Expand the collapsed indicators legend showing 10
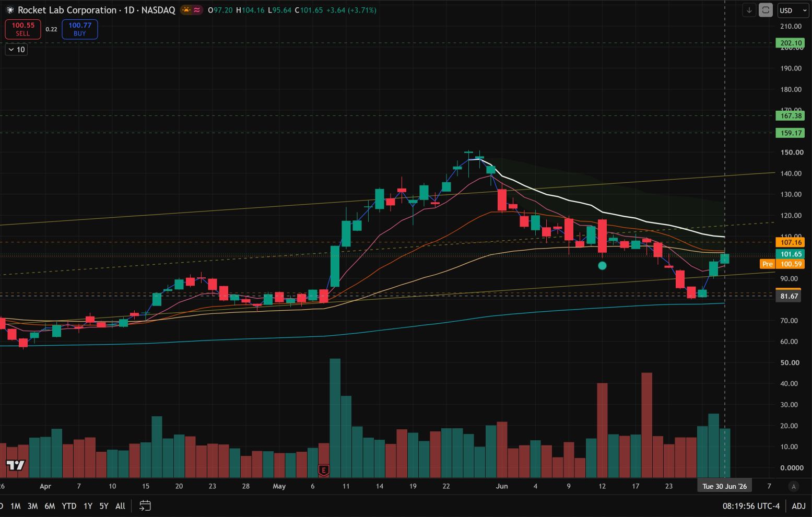The width and height of the screenshot is (812, 517). (x=16, y=50)
